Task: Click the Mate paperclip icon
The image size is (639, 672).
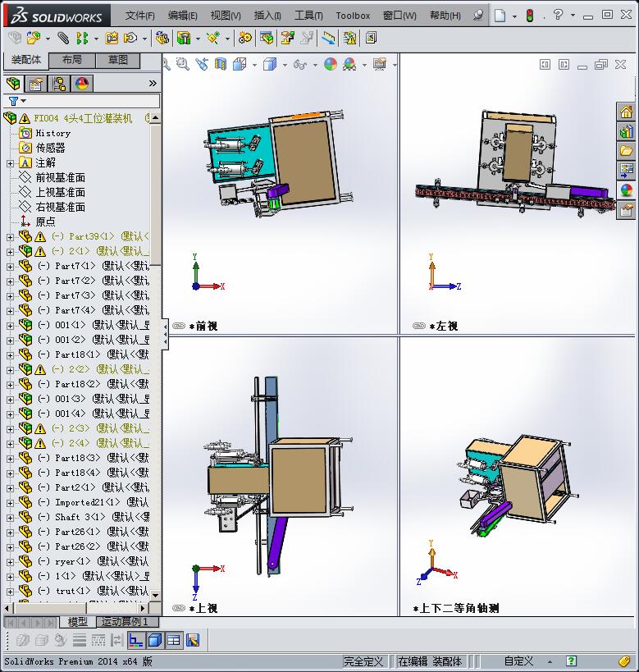Action: [x=63, y=38]
